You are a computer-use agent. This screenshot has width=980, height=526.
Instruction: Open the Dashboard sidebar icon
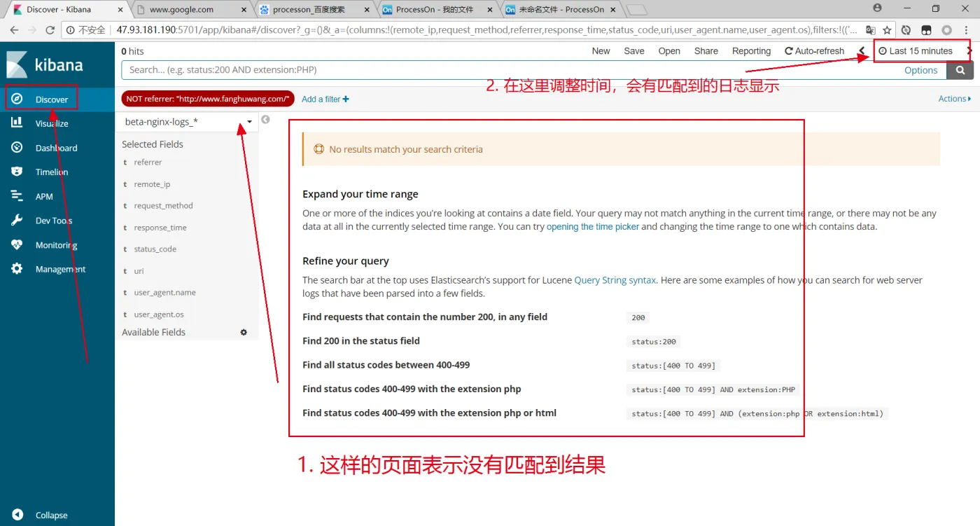(17, 148)
